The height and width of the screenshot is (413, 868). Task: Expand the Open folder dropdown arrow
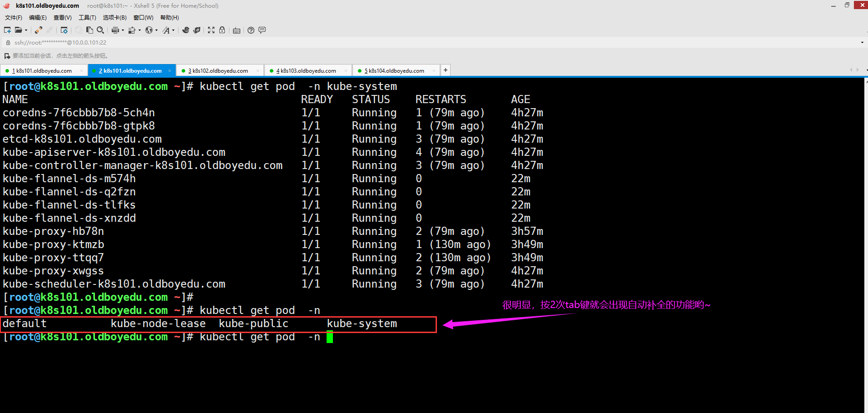(x=26, y=30)
